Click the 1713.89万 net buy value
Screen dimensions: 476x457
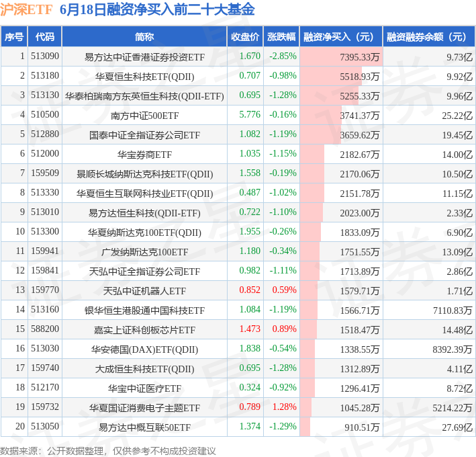tap(360, 271)
